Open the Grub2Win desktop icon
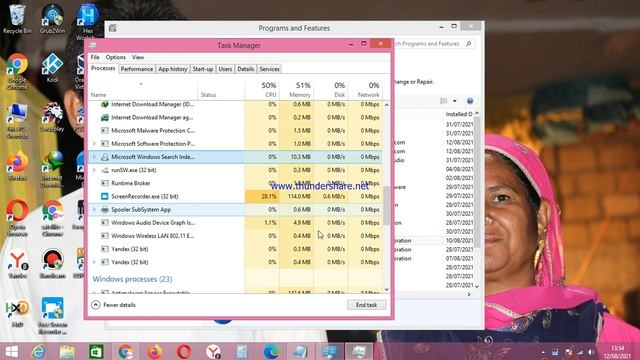This screenshot has width=640, height=360. 52,19
